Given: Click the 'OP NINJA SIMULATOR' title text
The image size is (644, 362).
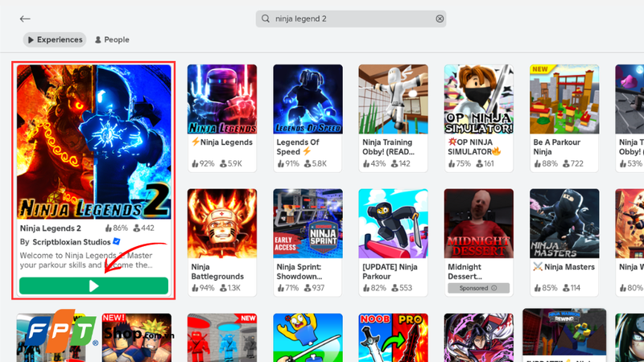Looking at the screenshot, I should 474,147.
